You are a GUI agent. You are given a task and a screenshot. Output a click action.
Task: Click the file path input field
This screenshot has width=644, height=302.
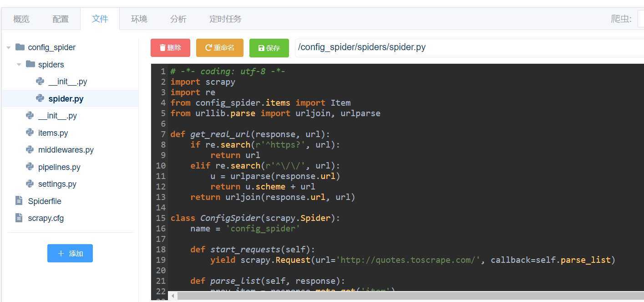[469, 47]
